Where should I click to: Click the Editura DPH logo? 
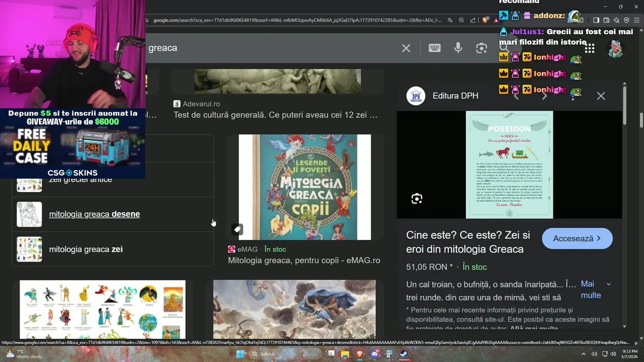pyautogui.click(x=416, y=96)
